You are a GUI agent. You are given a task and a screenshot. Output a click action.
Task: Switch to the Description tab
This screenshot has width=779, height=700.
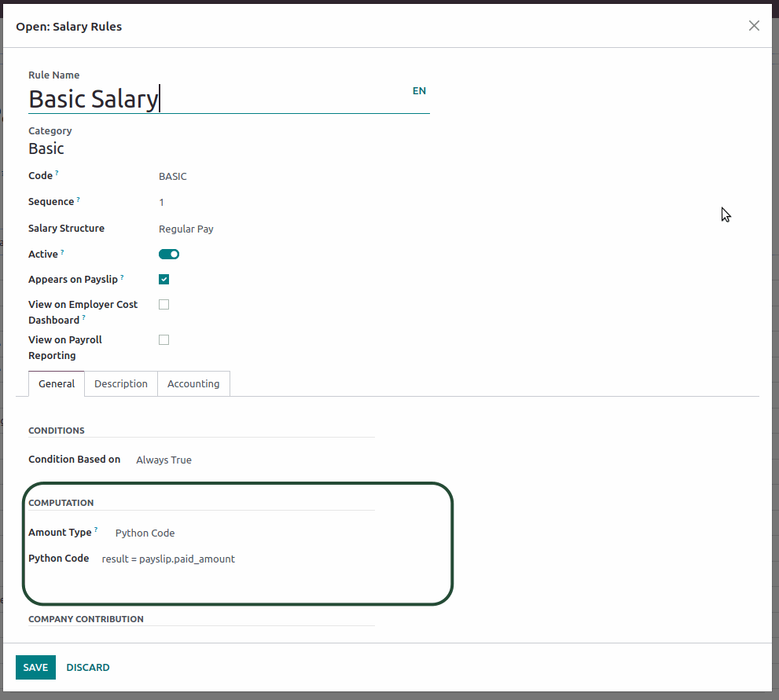121,384
